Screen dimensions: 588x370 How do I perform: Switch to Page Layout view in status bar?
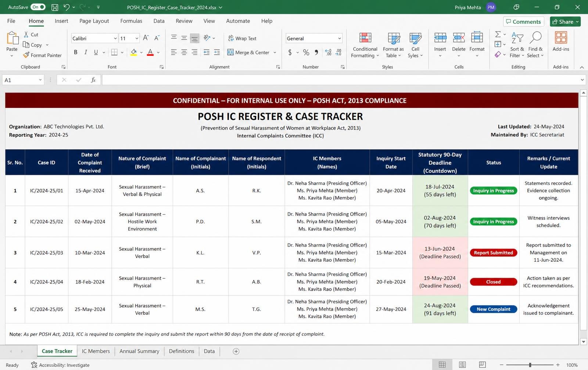[x=462, y=364]
